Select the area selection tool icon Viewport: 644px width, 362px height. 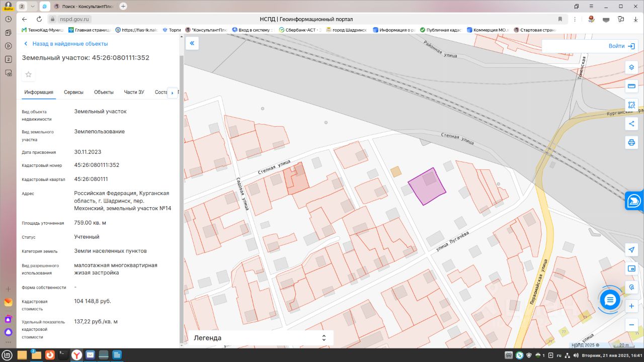(631, 105)
